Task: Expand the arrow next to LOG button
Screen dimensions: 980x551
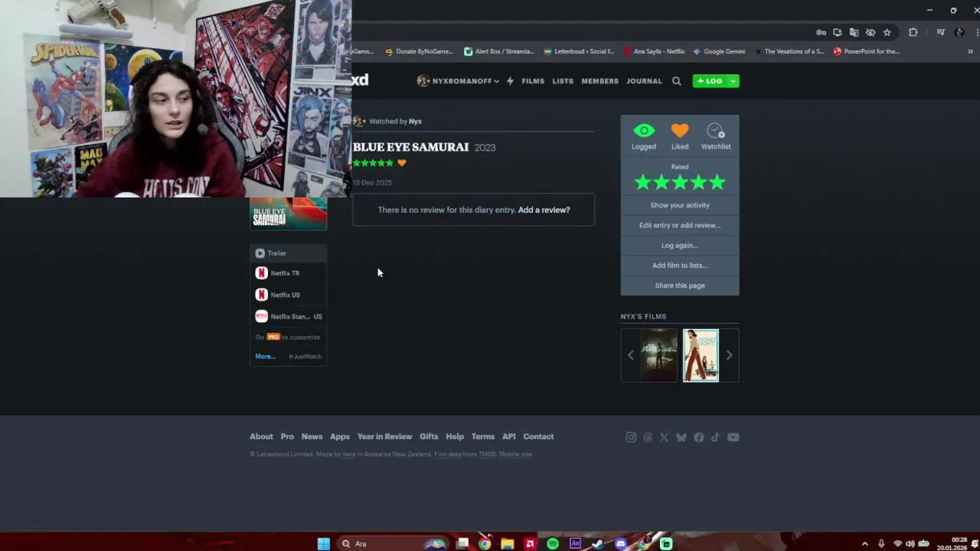Action: pos(733,81)
